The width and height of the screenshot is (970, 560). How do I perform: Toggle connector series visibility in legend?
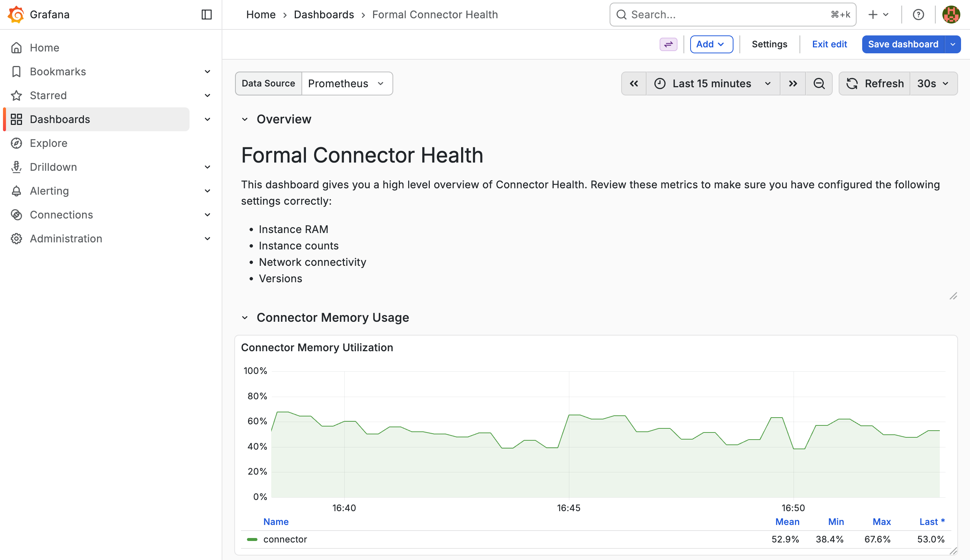285,539
